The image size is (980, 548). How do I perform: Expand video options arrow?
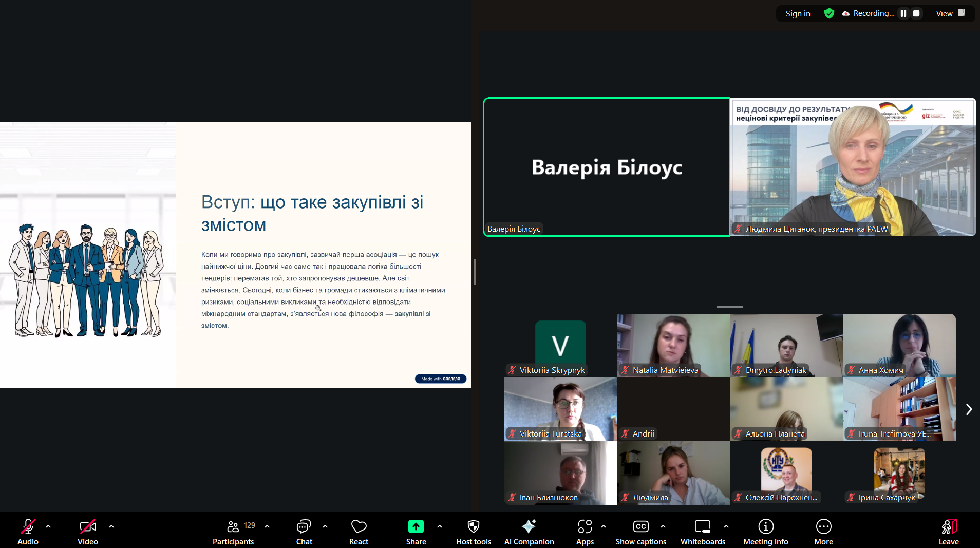pyautogui.click(x=111, y=526)
